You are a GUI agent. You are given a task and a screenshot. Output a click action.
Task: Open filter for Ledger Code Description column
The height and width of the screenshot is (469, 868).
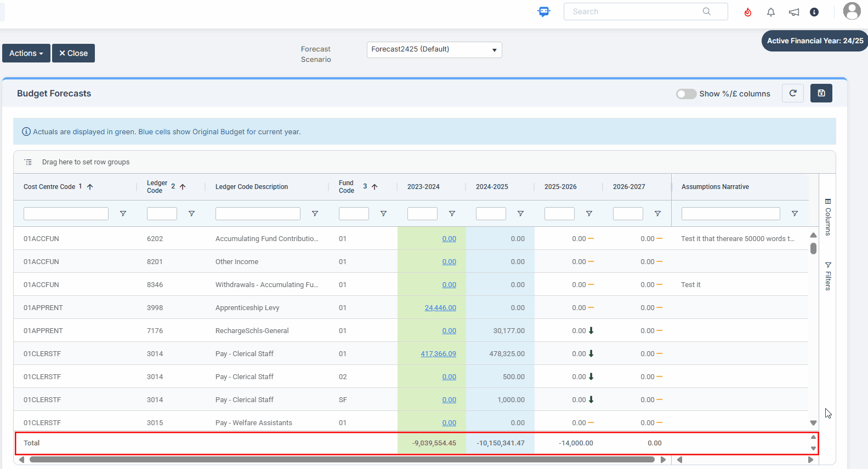coord(315,214)
